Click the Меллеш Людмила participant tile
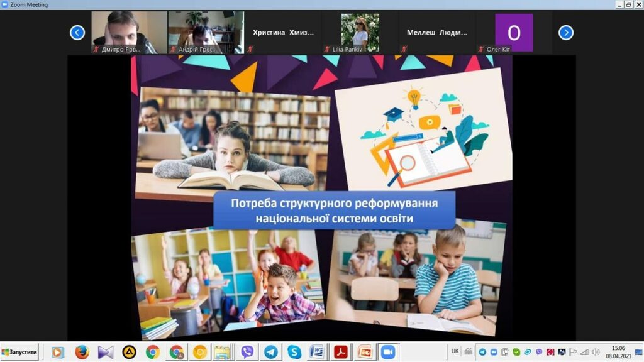The height and width of the screenshot is (362, 644). [x=437, y=32]
